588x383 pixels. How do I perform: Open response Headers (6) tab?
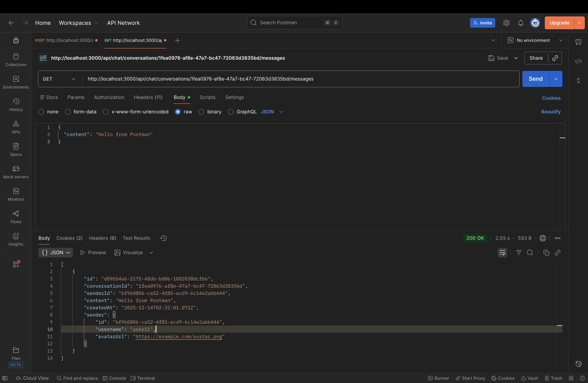point(102,238)
